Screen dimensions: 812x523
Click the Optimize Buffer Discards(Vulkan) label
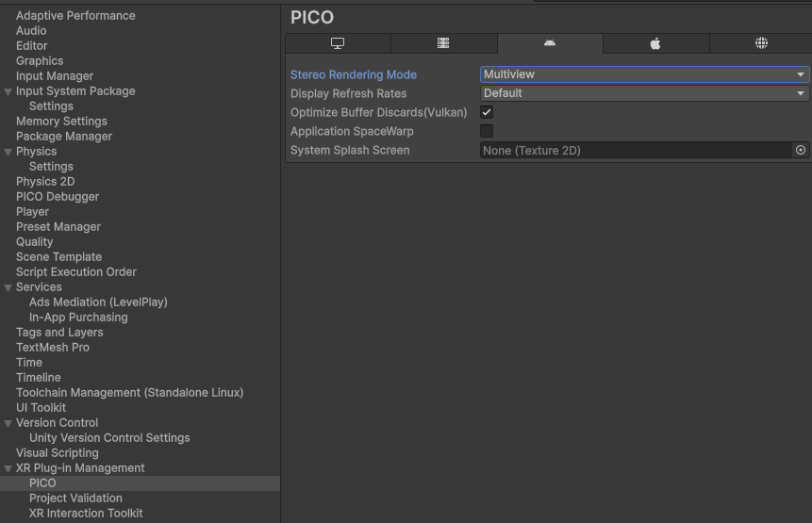[x=378, y=112]
